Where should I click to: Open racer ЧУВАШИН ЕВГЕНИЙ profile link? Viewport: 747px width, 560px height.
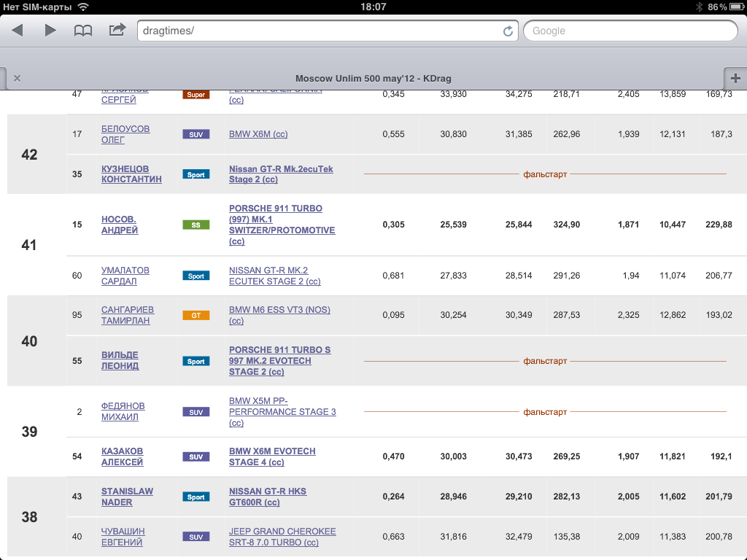123,536
